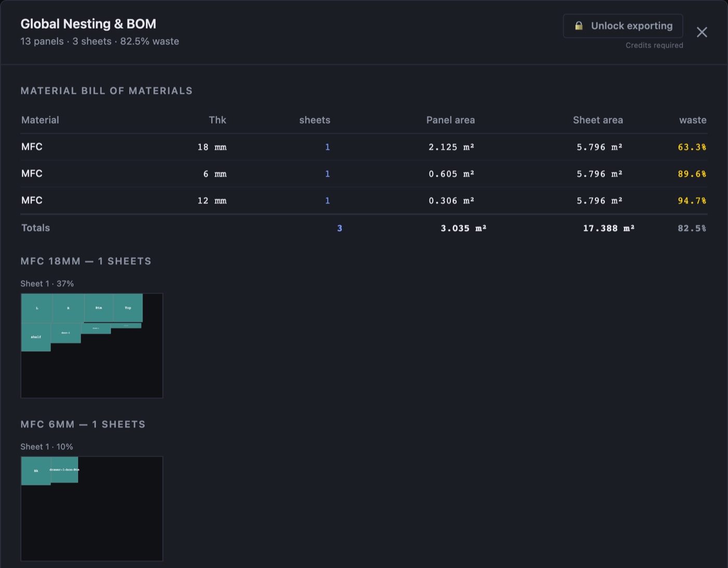Click the 'MFC 6MM — 1 SHEETS' heading
This screenshot has height=568, width=728.
click(x=83, y=424)
